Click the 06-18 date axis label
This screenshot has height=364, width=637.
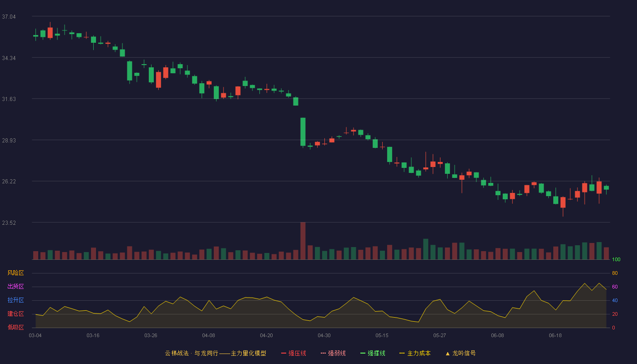[x=555, y=335]
